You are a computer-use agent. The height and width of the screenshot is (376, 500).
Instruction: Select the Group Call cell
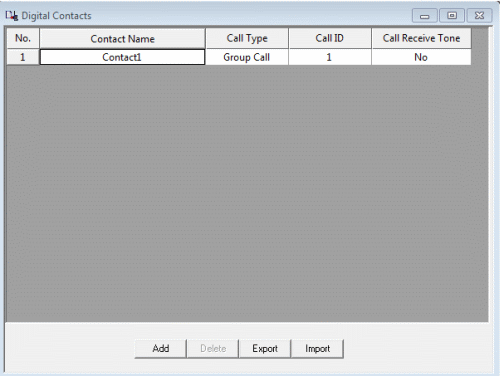247,57
